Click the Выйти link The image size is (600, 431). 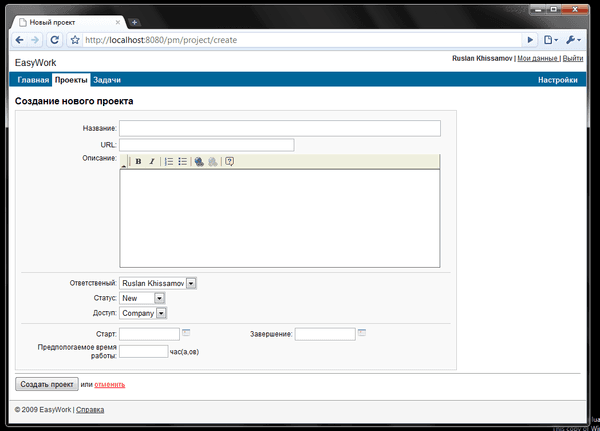[x=573, y=58]
